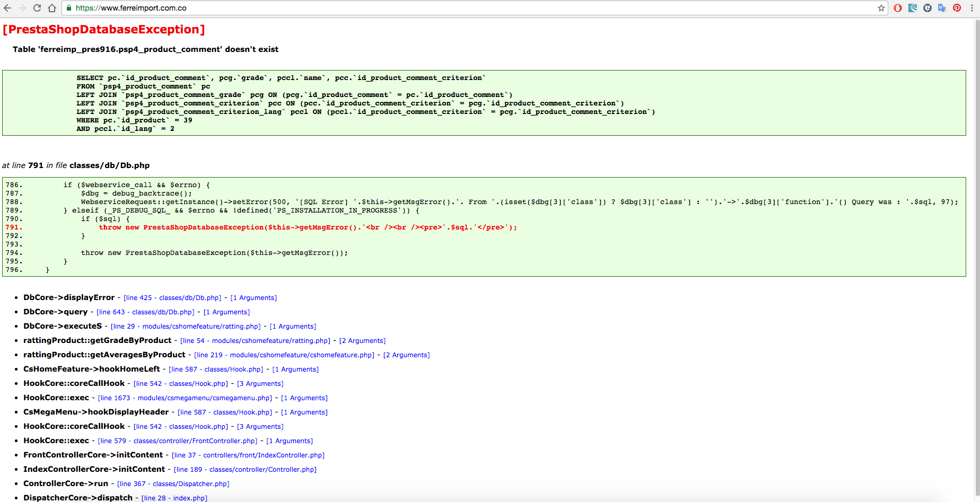Click the red [PrestaShopDatabaseException] heading
Viewport: 980px width, 502px height.
tap(104, 30)
